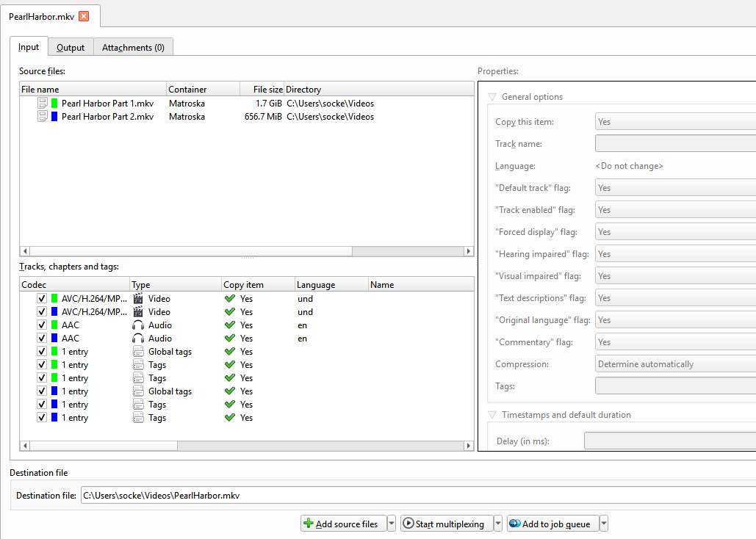Image resolution: width=756 pixels, height=539 pixels.
Task: Click the green check mark of the second video track
Action: 230,312
